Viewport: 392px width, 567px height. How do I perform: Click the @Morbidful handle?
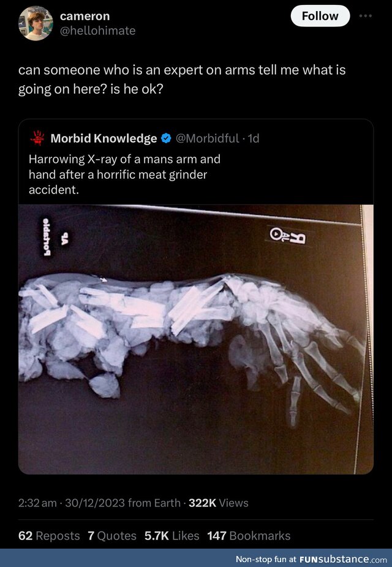point(207,138)
